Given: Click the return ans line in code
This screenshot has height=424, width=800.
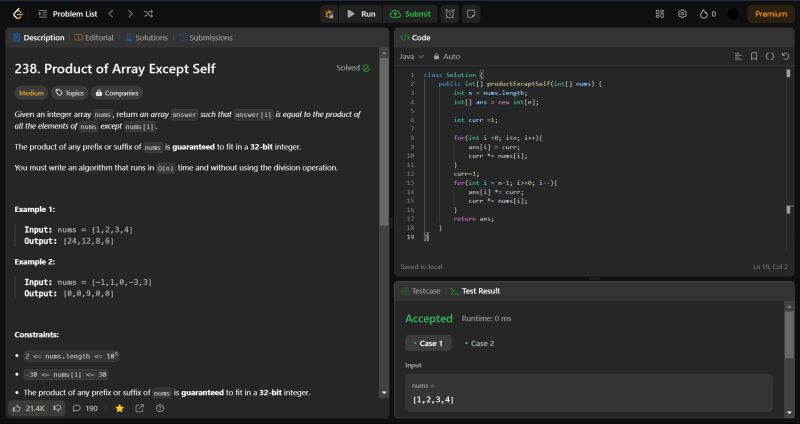Looking at the screenshot, I should (x=473, y=218).
